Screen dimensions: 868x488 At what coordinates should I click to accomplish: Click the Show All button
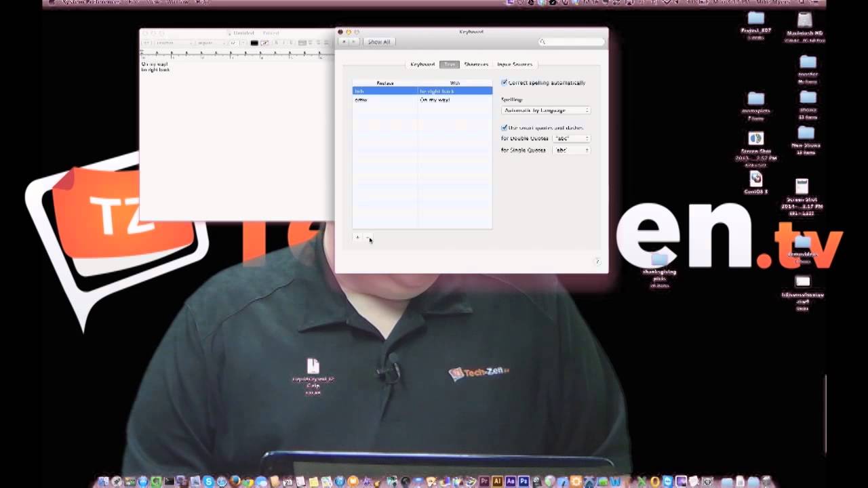tap(378, 41)
